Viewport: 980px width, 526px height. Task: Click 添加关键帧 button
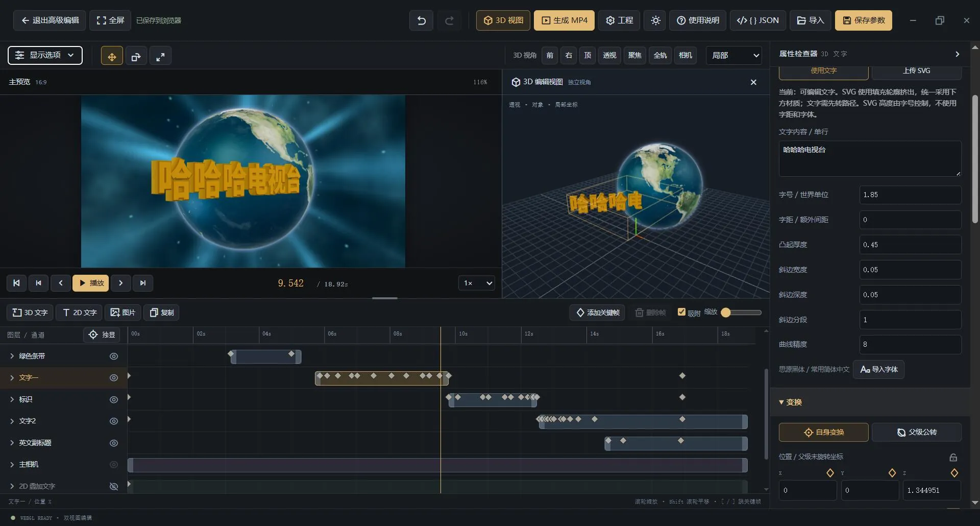[x=598, y=313]
